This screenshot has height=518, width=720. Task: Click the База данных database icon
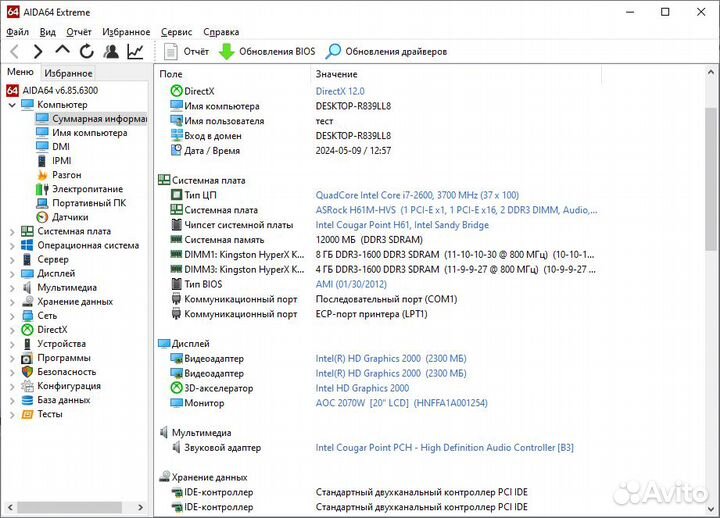click(x=28, y=400)
